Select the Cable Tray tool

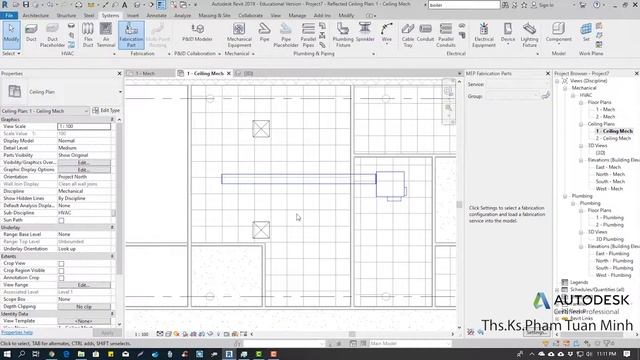coord(408,35)
